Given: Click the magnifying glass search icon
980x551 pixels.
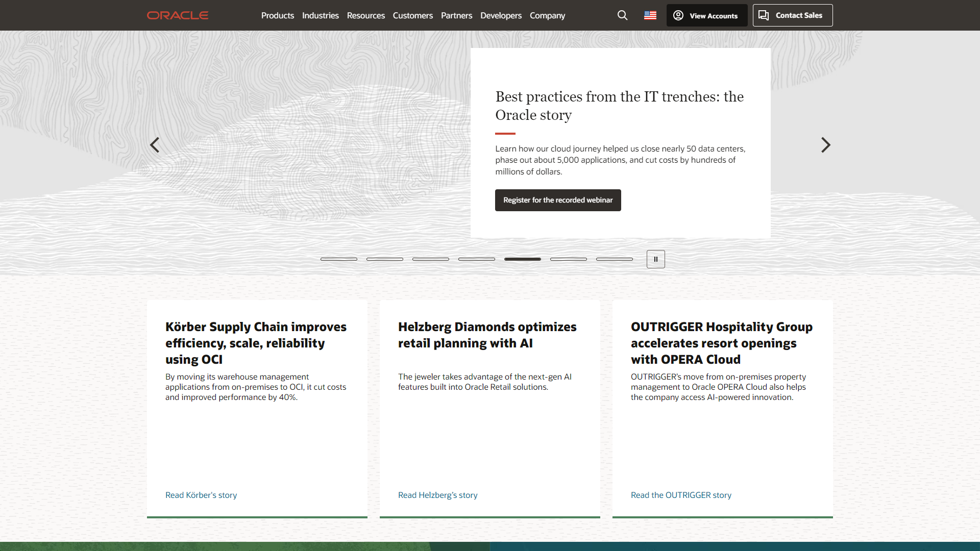Looking at the screenshot, I should [622, 15].
